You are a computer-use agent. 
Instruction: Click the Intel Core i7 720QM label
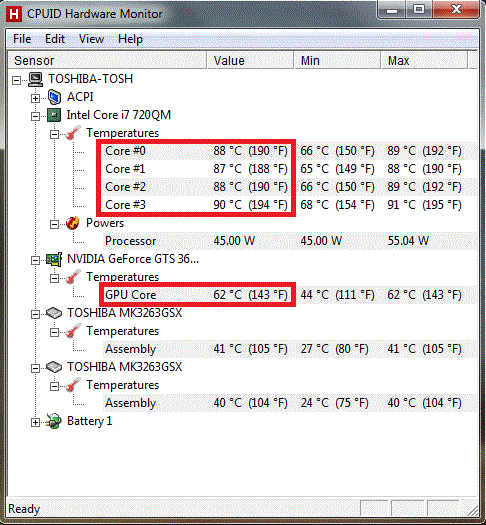point(119,115)
